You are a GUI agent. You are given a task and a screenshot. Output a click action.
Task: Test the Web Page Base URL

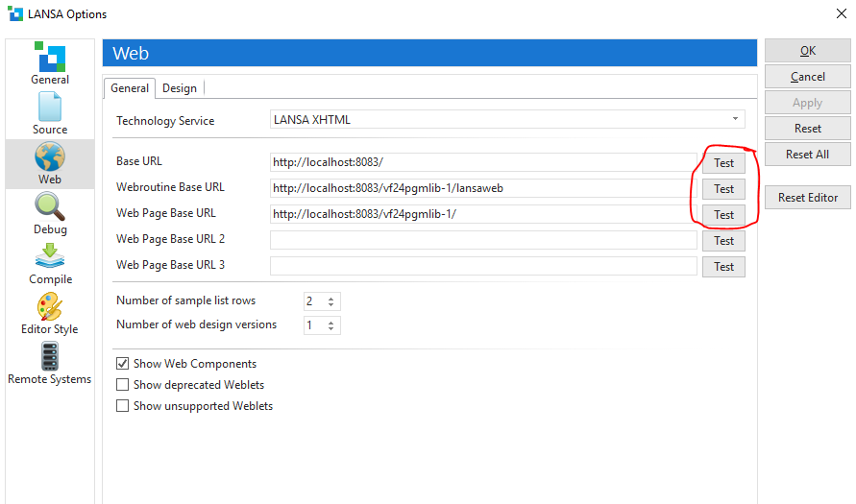coord(723,215)
